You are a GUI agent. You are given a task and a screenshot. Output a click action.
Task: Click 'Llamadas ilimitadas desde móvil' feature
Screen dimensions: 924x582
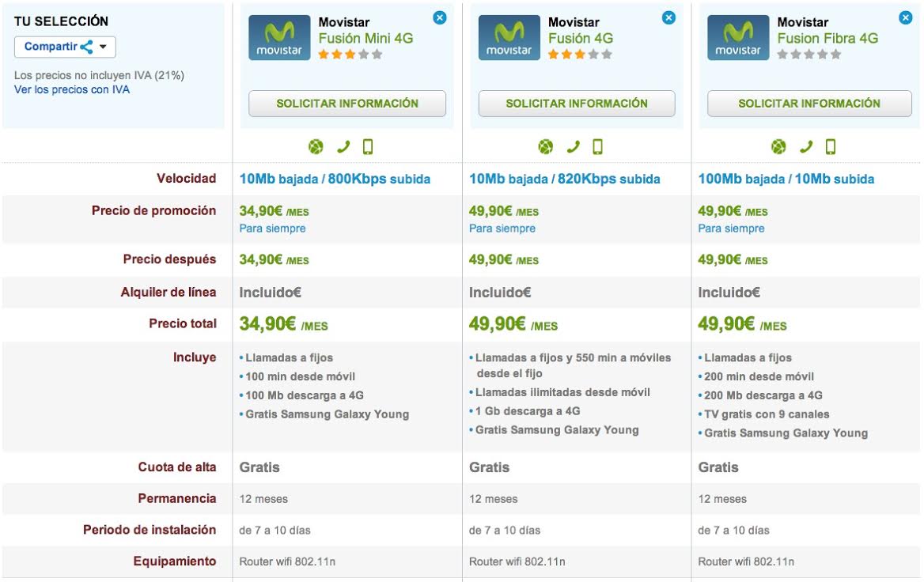click(x=562, y=392)
